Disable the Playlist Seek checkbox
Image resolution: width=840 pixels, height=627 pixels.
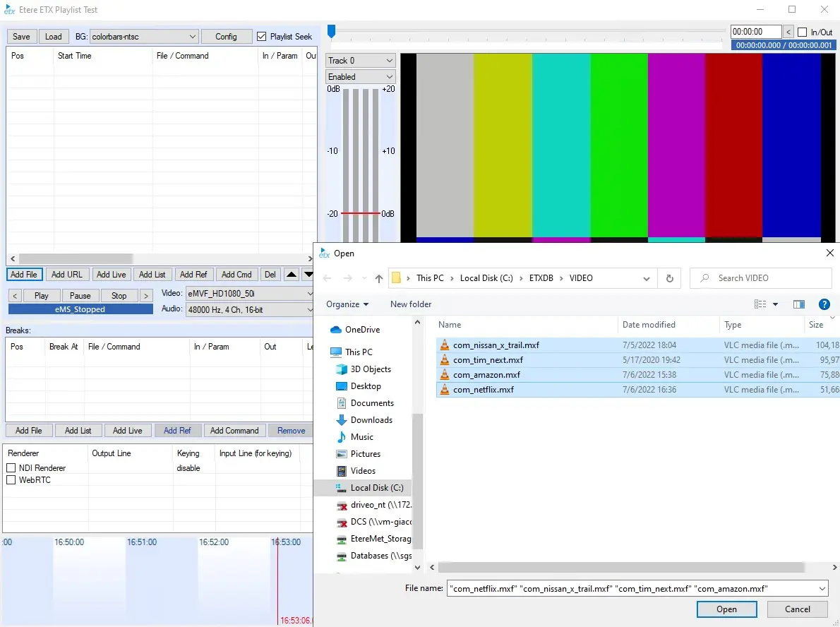click(262, 37)
